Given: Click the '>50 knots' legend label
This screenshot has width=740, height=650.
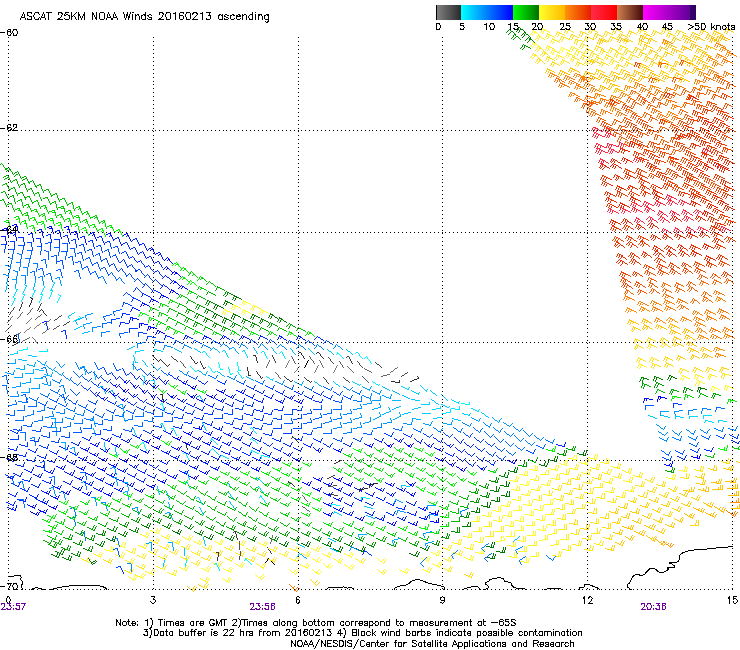Looking at the screenshot, I should pos(711,26).
